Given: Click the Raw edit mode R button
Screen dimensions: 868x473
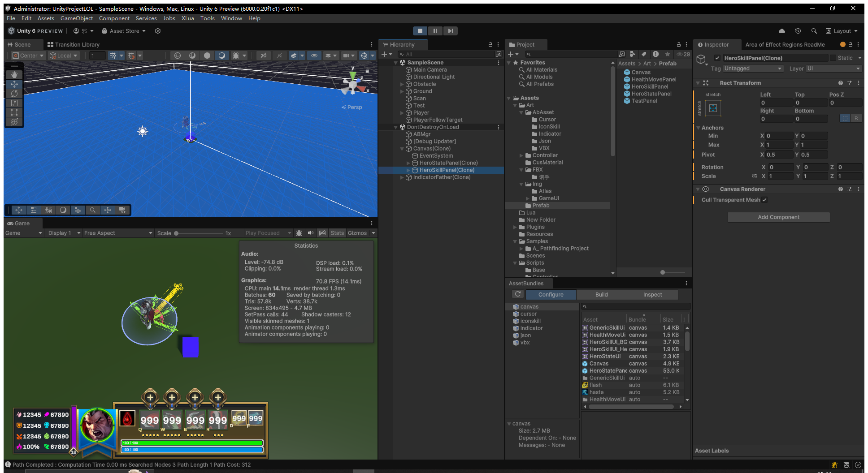Looking at the screenshot, I should click(x=856, y=119).
